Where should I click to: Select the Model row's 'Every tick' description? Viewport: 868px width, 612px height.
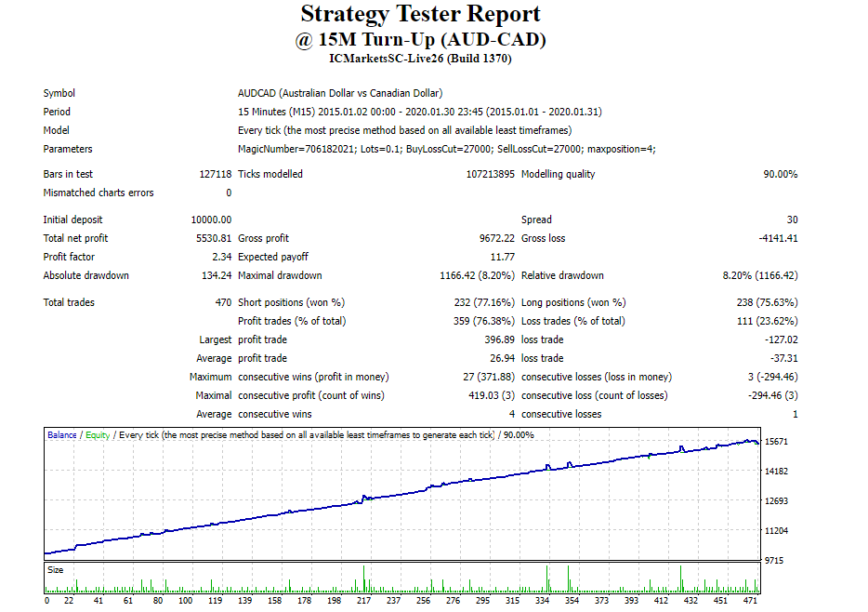(x=404, y=130)
